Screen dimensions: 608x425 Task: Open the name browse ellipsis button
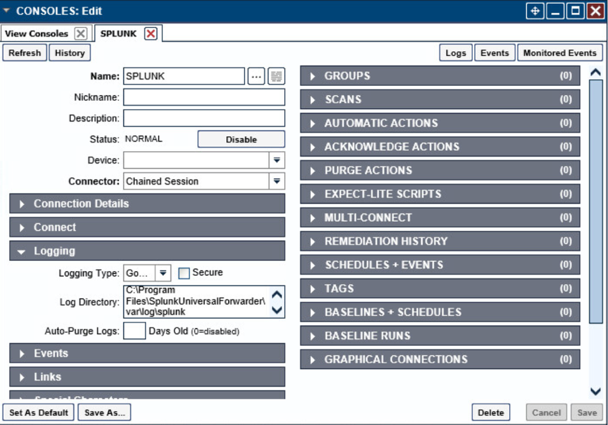(256, 76)
